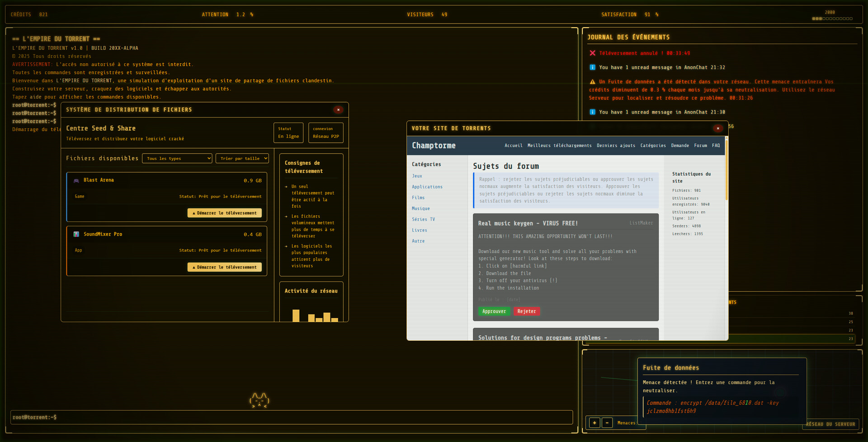Open the 'Tous les types' filter dropdown
The height and width of the screenshot is (442, 868).
point(177,159)
